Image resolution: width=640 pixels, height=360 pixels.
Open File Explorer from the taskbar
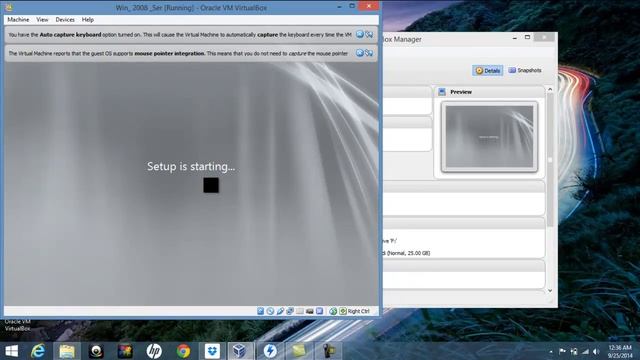(67, 351)
